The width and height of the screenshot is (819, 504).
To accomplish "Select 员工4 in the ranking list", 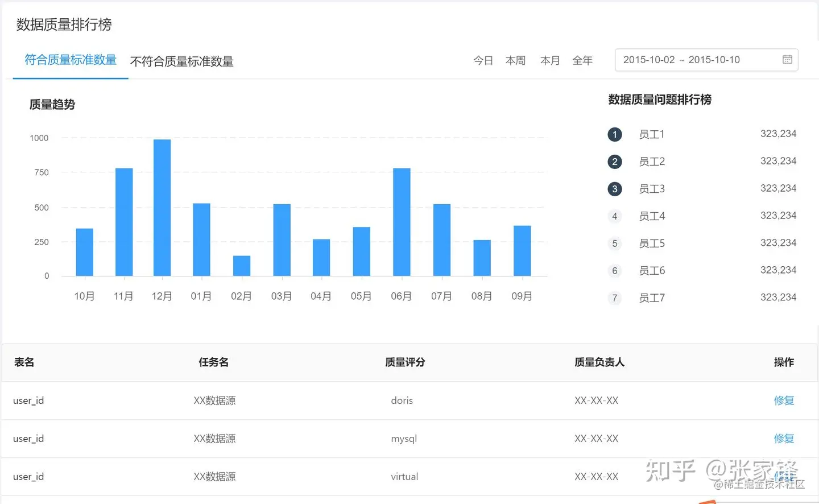I will 652,216.
